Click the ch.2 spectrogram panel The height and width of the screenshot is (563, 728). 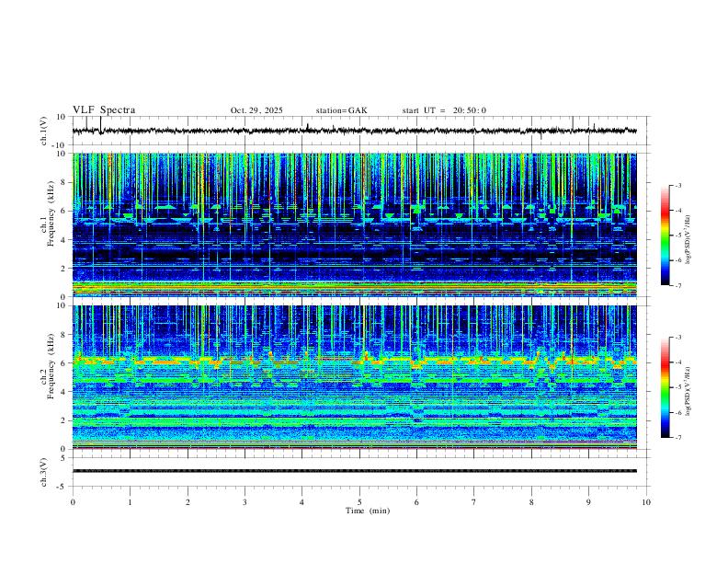coord(355,377)
